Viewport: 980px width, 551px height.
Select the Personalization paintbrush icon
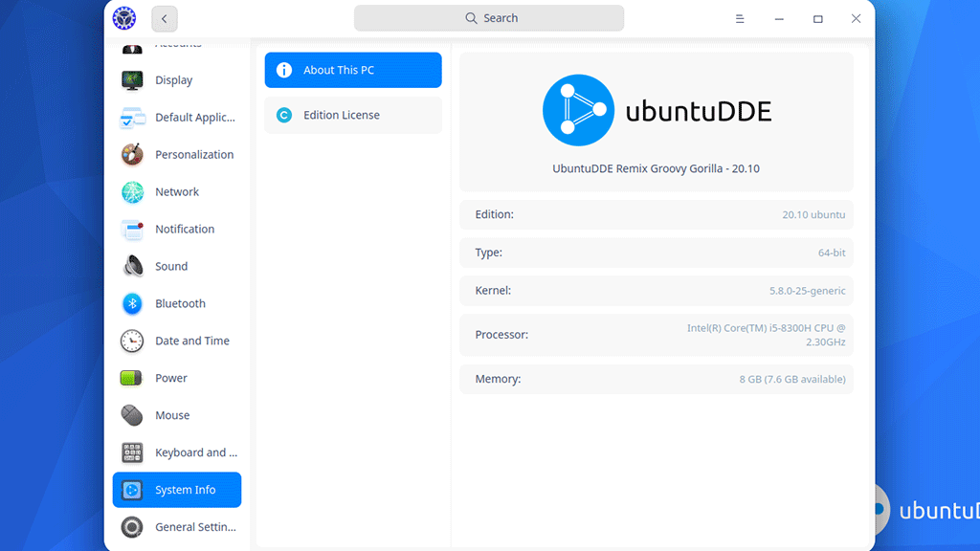[132, 154]
